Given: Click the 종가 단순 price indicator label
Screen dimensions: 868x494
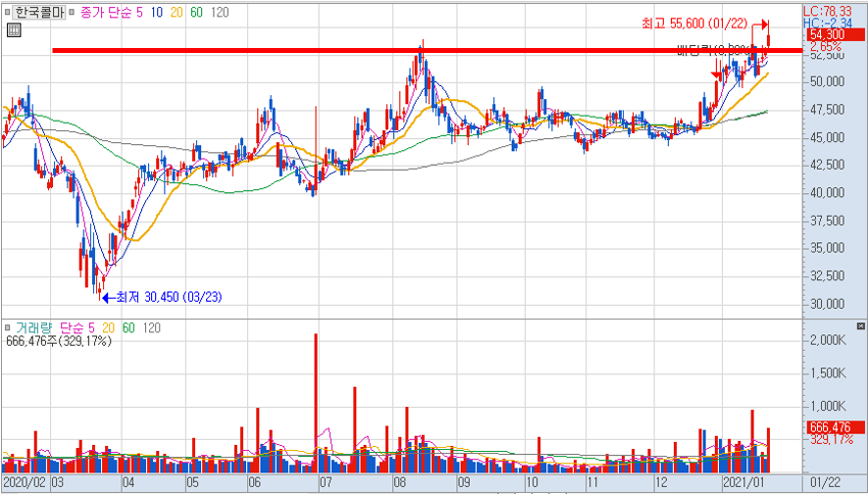Looking at the screenshot, I should (x=107, y=12).
